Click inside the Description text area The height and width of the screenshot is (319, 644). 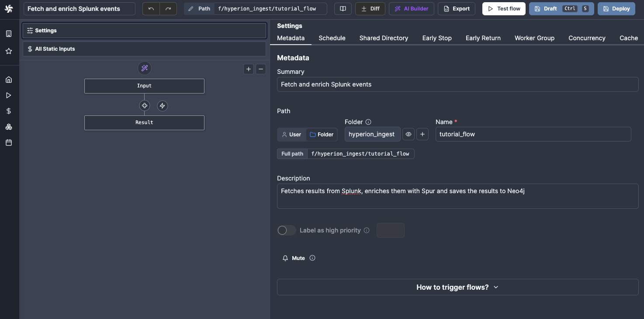pyautogui.click(x=457, y=196)
